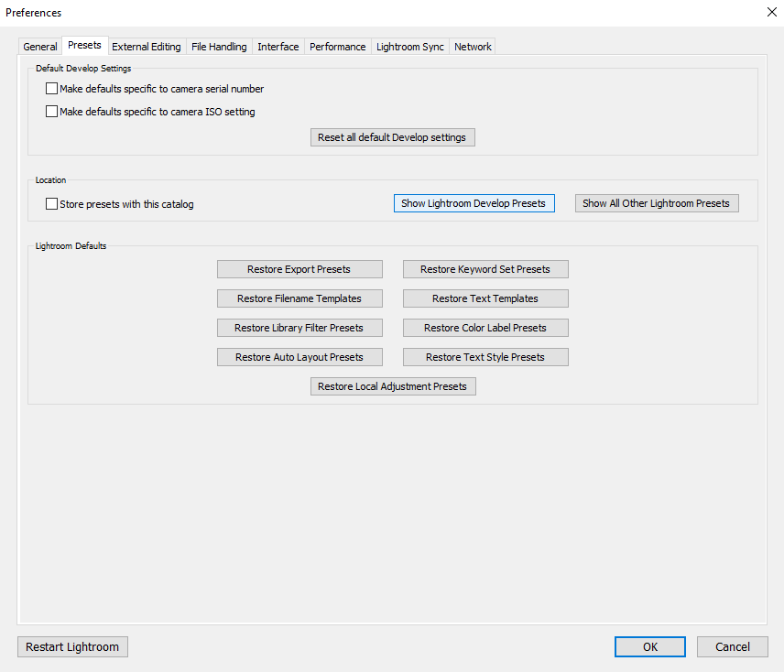Go to the File Handling tab

click(x=219, y=47)
